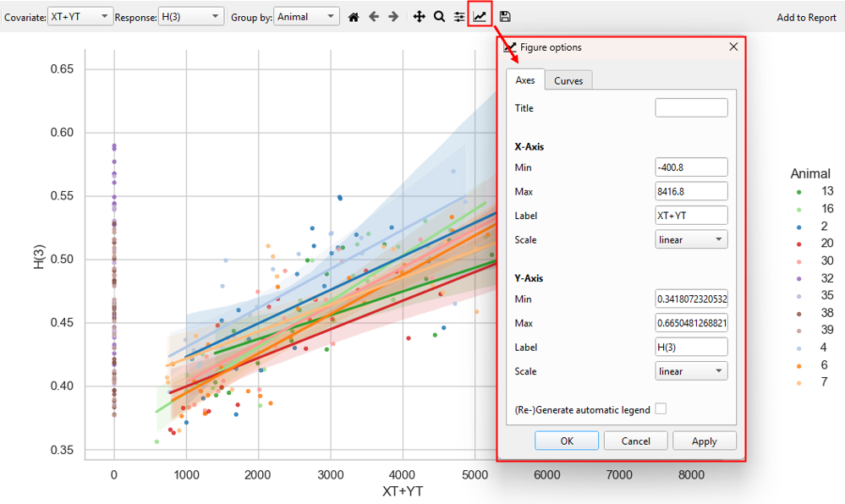Open the configure subplots sliders icon
This screenshot has height=504, width=845.
click(460, 15)
